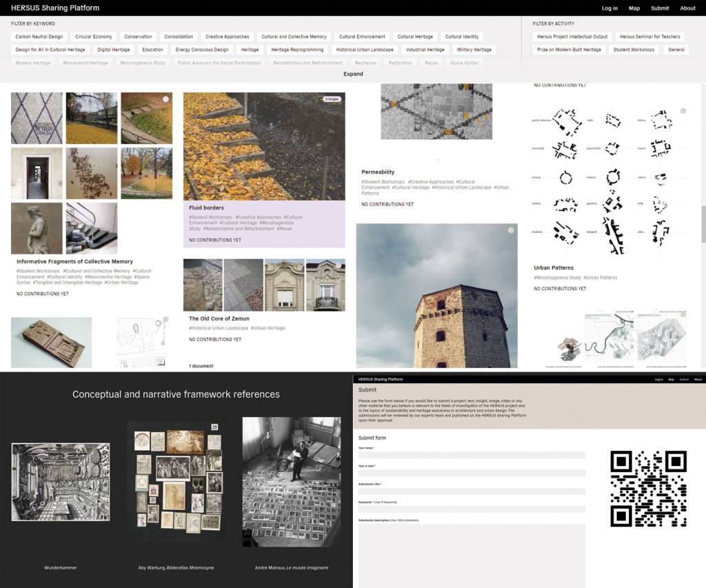Viewport: 706px width, 588px height.
Task: Select the Creative Approaches keyword
Action: (x=228, y=37)
